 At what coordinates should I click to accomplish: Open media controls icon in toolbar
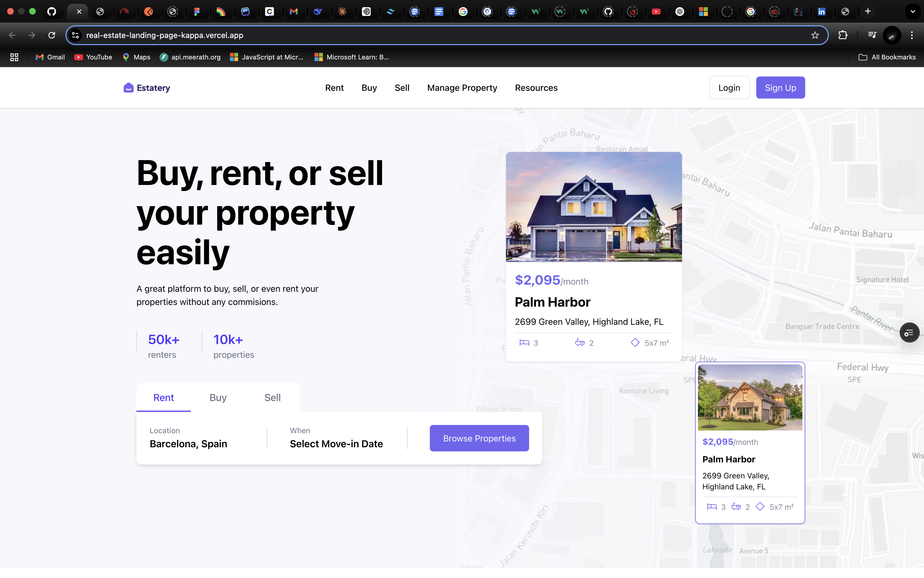tap(872, 35)
